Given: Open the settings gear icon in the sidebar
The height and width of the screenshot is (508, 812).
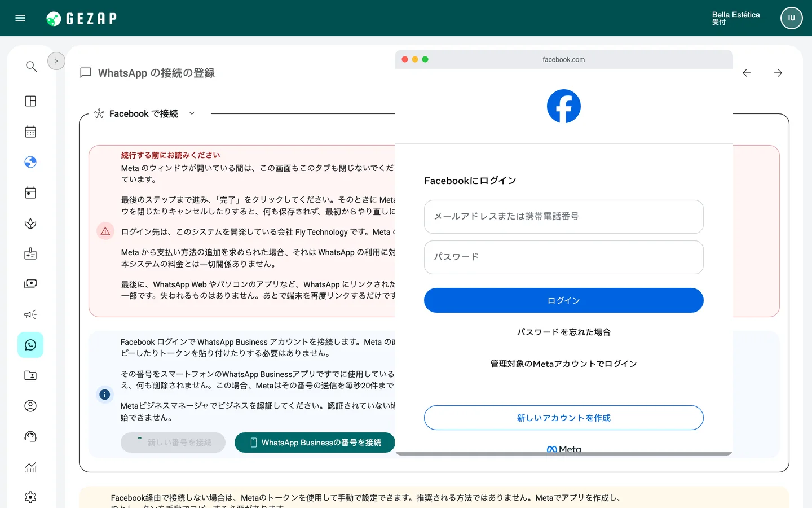Looking at the screenshot, I should 30,497.
